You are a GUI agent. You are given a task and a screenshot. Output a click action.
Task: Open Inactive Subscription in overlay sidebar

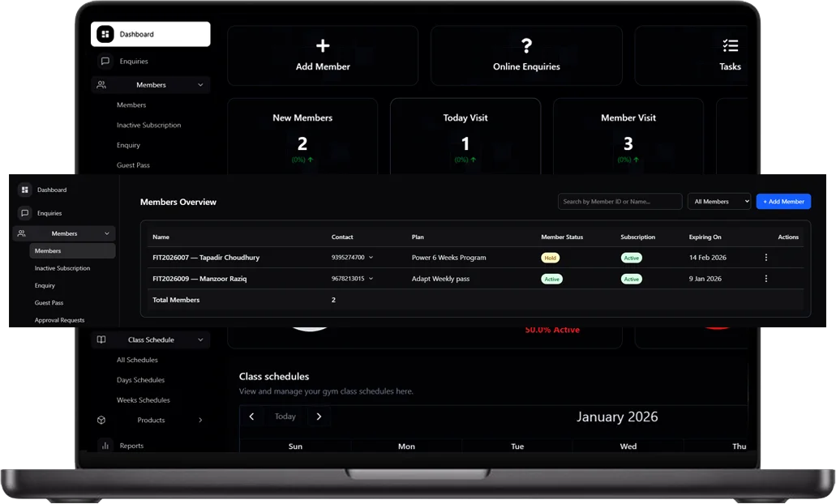pyautogui.click(x=62, y=268)
